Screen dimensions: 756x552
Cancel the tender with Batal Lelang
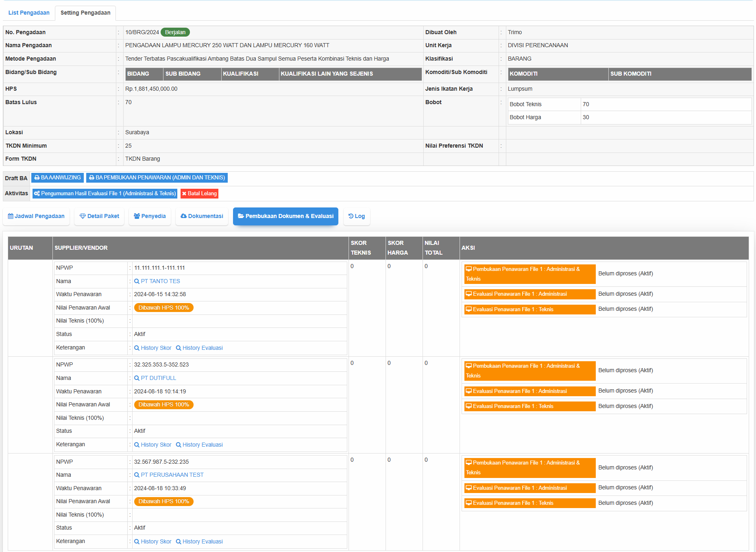coord(199,194)
